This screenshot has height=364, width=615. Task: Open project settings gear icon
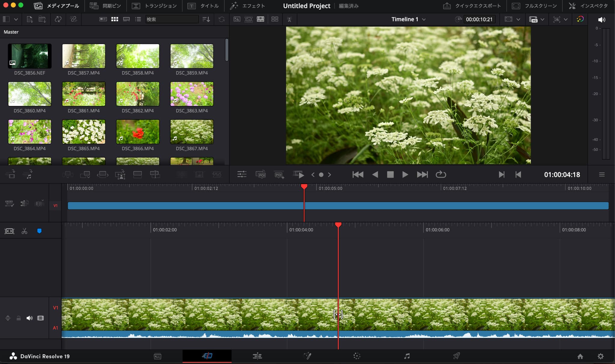(x=600, y=356)
